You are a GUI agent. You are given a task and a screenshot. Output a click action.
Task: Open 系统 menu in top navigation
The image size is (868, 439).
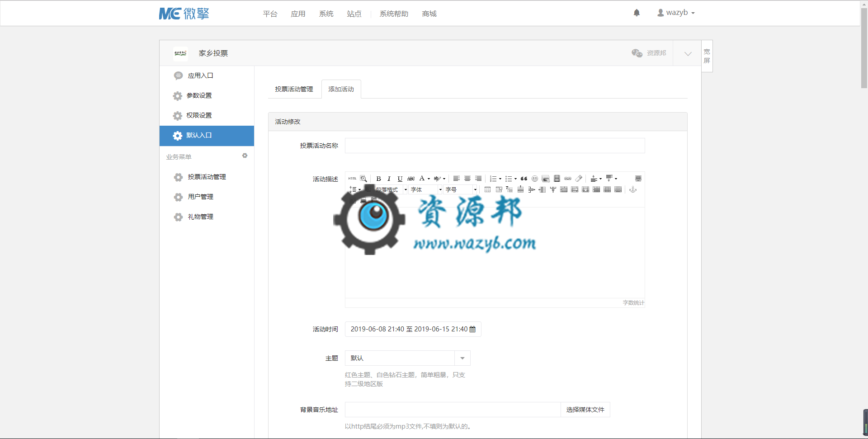coord(326,14)
